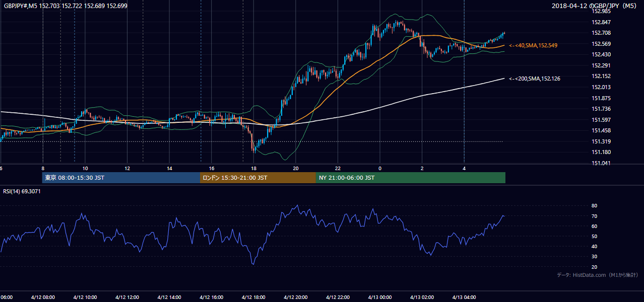Image resolution: width=644 pixels, height=302 pixels.
Task: Click hour tick 2 under price chart
Action: 422,168
